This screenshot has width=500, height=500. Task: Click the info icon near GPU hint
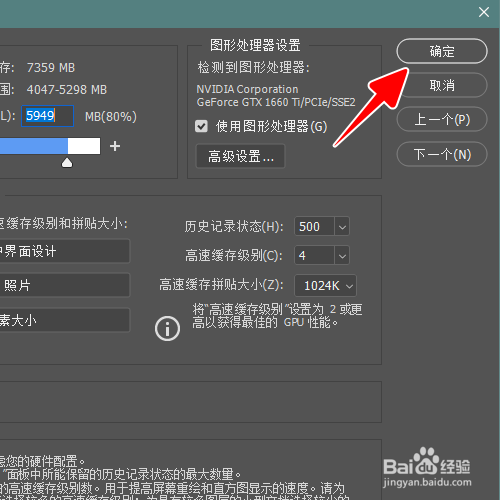click(167, 329)
